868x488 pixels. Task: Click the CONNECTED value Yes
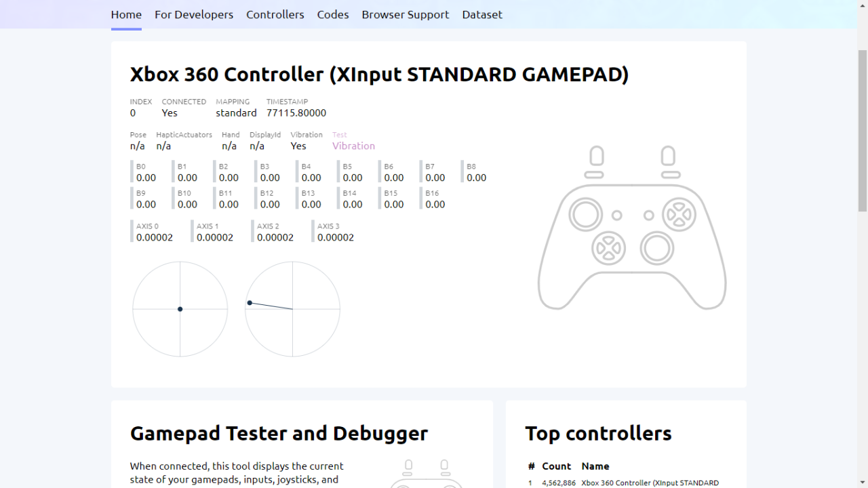170,113
